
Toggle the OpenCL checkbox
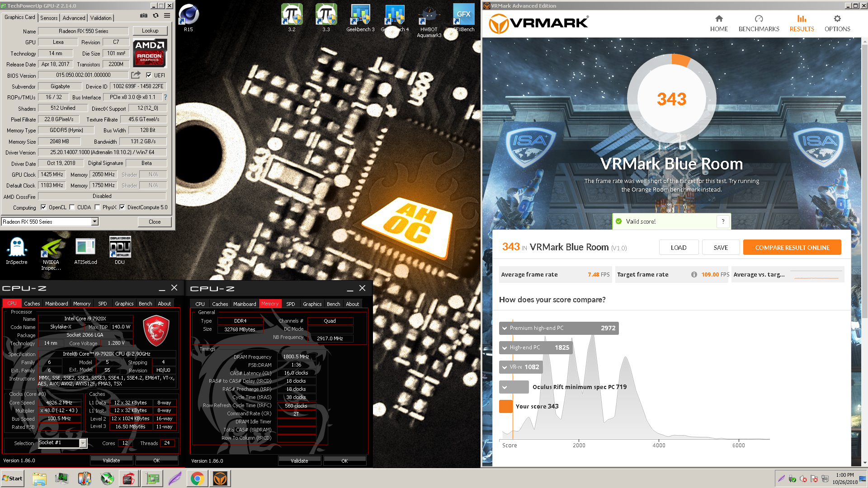(x=43, y=207)
